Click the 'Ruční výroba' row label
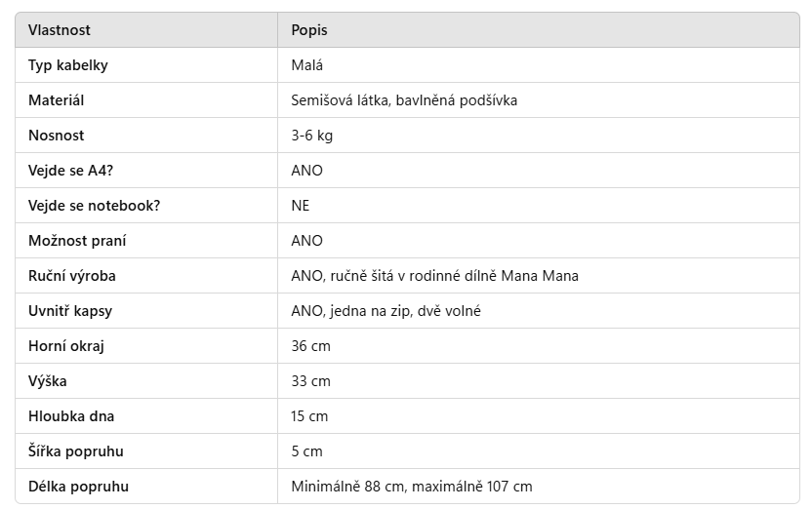This screenshot has height=509, width=812. point(72,276)
